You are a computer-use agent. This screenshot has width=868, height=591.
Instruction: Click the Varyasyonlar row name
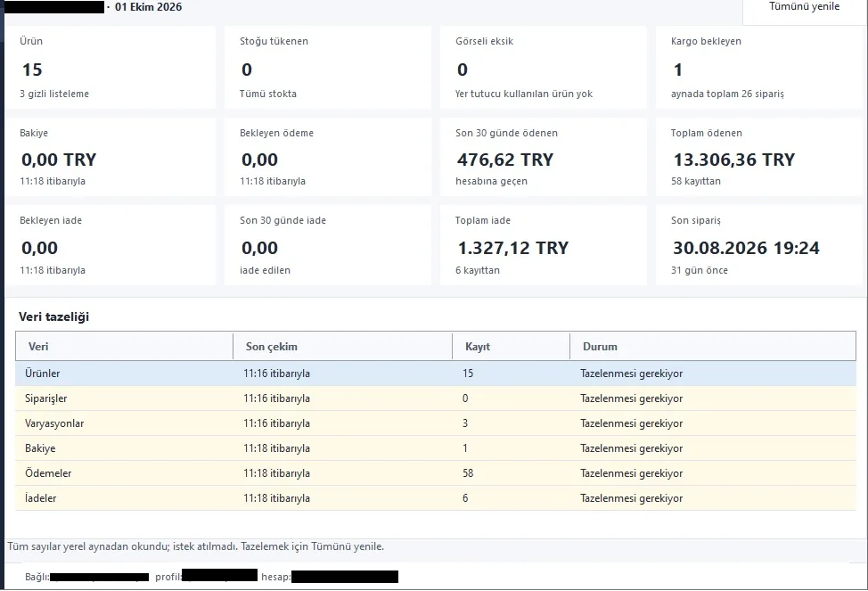(x=54, y=423)
